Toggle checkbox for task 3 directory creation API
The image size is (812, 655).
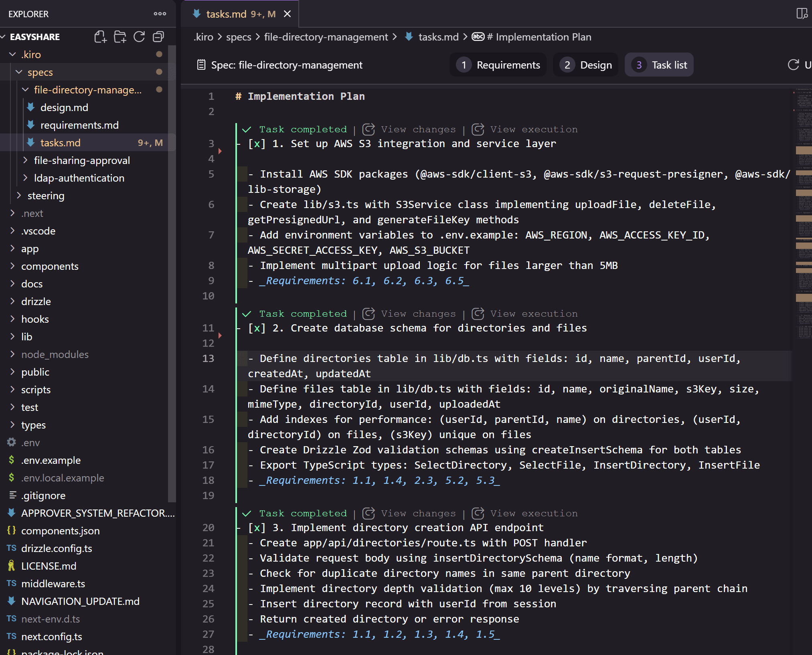pos(257,528)
